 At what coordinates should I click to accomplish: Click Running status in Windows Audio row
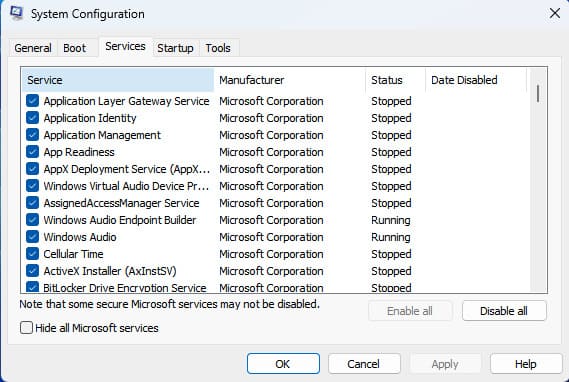pos(391,237)
